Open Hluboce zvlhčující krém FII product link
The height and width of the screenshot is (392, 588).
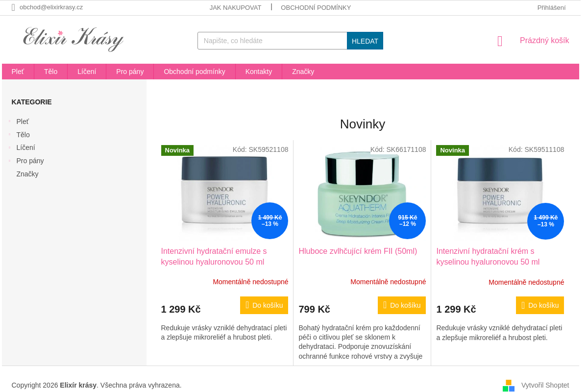pyautogui.click(x=358, y=251)
